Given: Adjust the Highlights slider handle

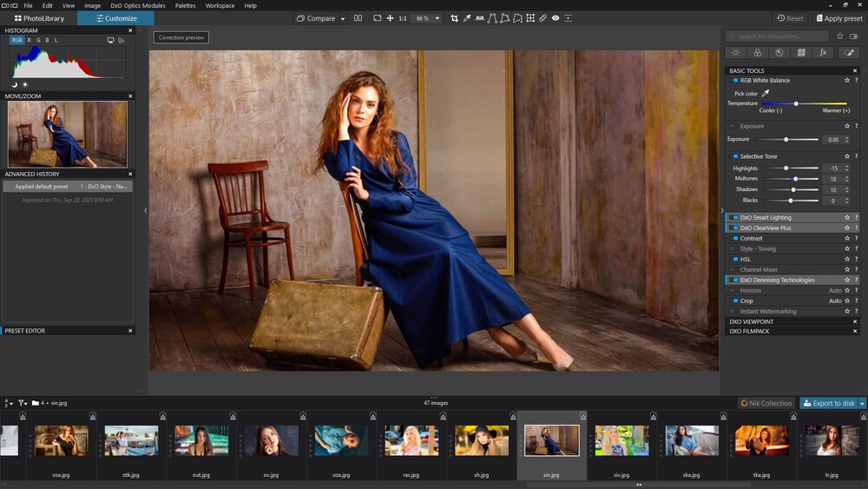Looking at the screenshot, I should coord(786,168).
